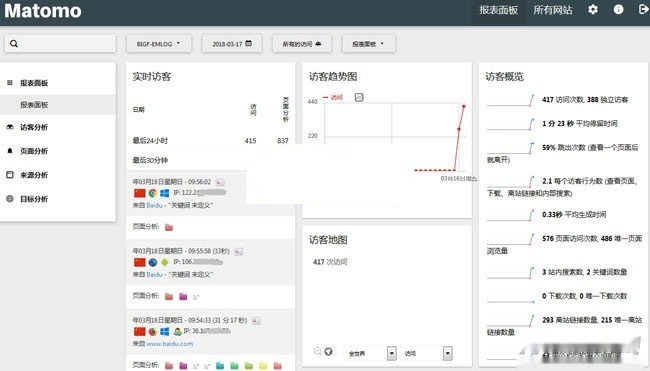Click the 3 站内搜索数 entry
The image size is (650, 371).
[x=585, y=272]
